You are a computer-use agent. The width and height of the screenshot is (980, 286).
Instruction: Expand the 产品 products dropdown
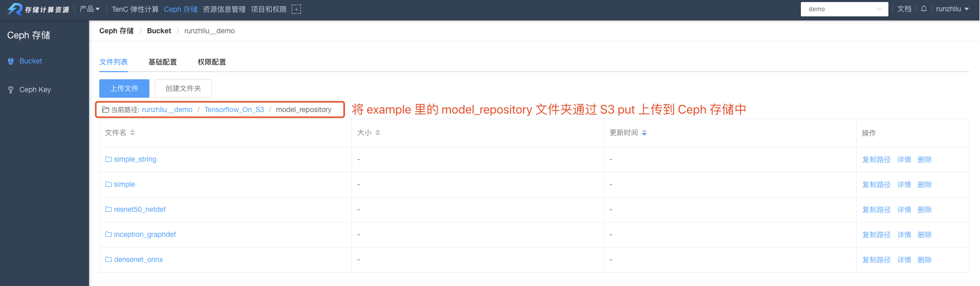[90, 9]
